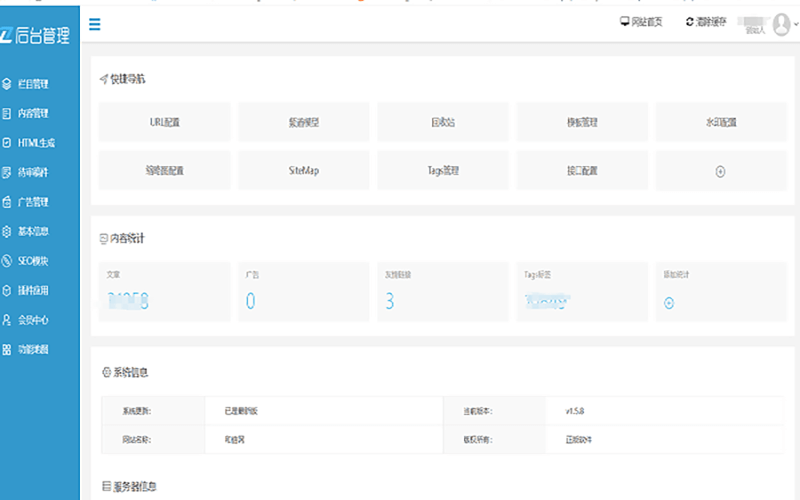
Task: Open the SiteMap quick navigation tile
Action: pos(304,170)
